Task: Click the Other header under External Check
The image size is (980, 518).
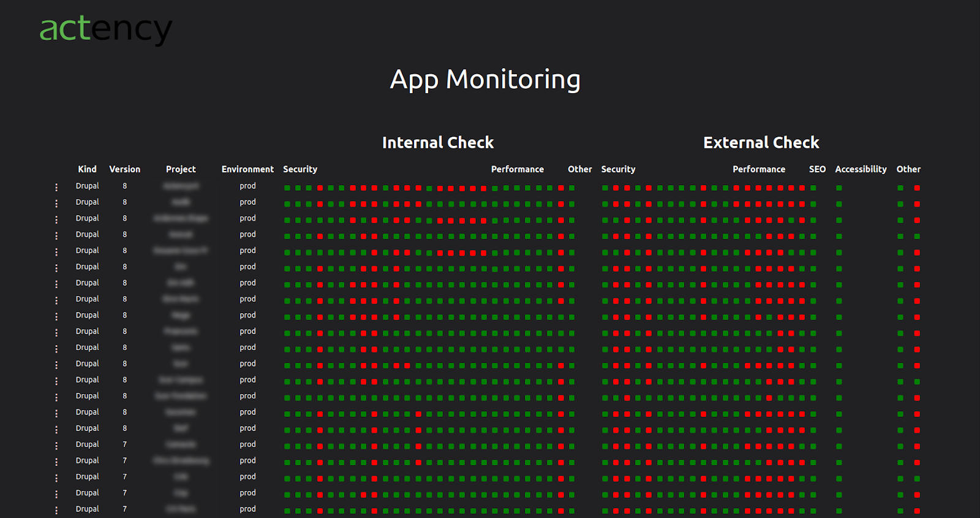Action: (908, 169)
